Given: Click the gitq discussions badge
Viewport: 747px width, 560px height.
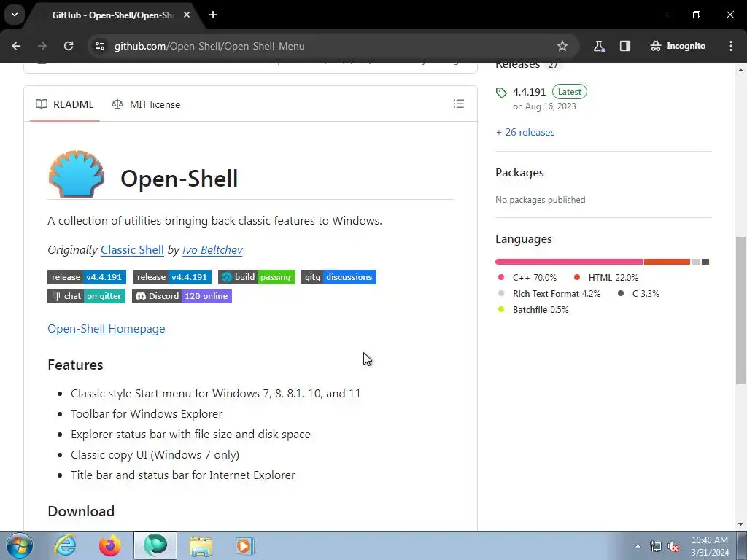Looking at the screenshot, I should click(x=338, y=277).
